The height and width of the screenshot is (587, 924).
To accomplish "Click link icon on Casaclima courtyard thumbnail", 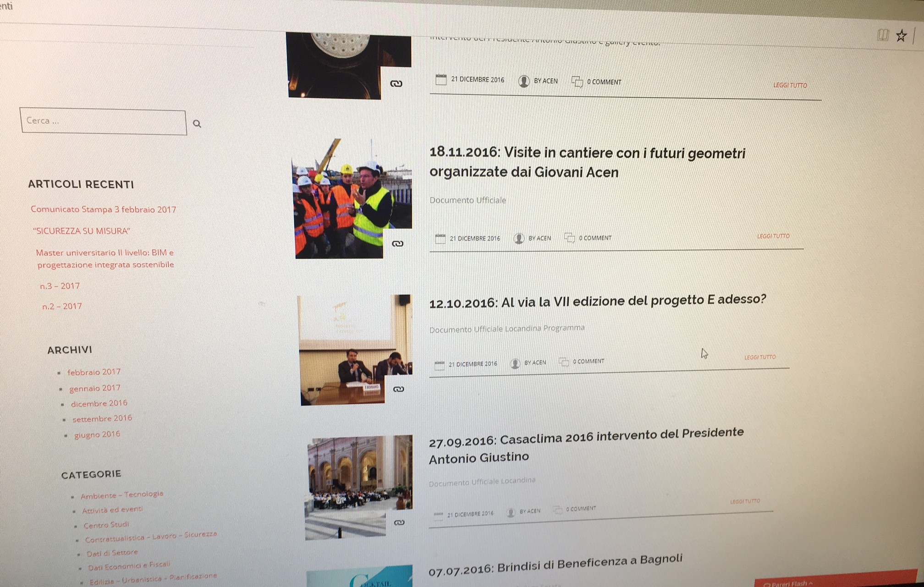I will pos(399,522).
